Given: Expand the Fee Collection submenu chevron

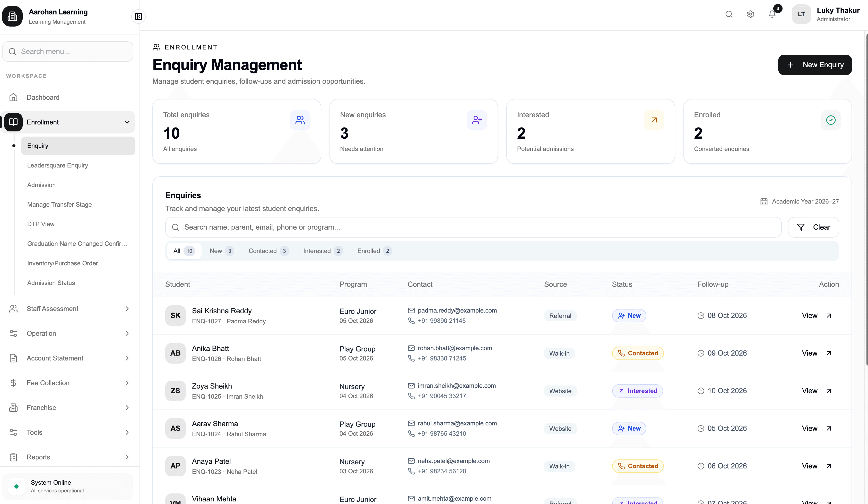Looking at the screenshot, I should (x=127, y=383).
